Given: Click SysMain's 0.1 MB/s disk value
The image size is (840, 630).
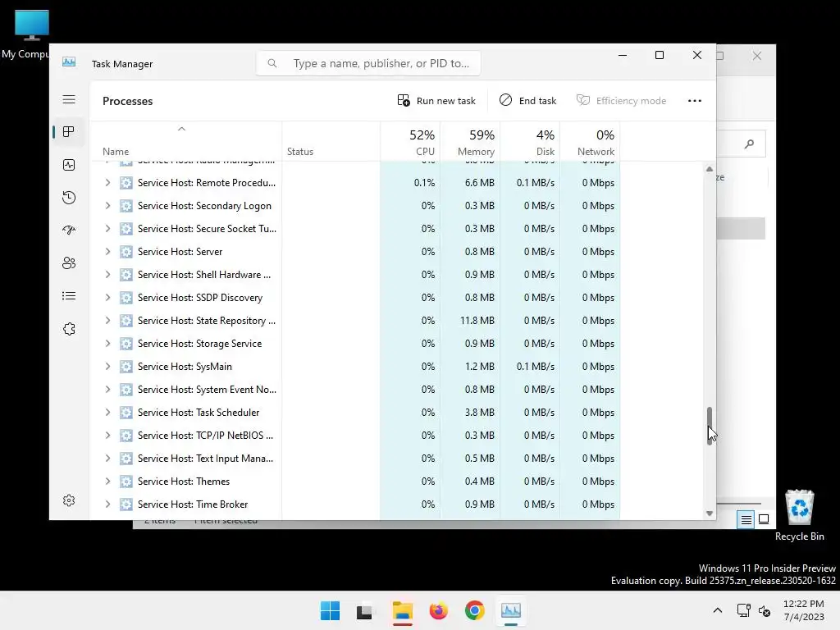Looking at the screenshot, I should coord(535,367).
